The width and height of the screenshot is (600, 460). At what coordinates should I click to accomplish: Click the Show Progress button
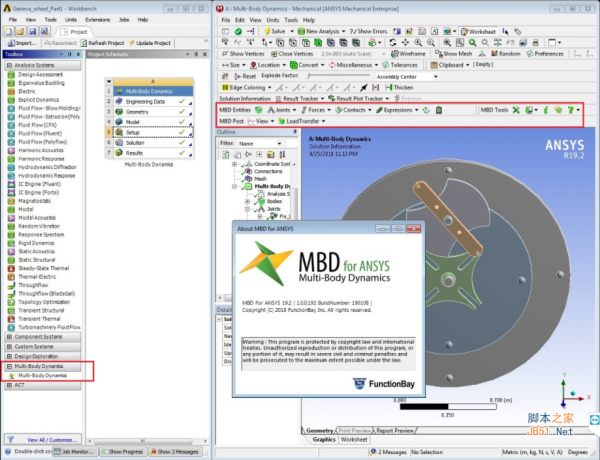pyautogui.click(x=125, y=453)
